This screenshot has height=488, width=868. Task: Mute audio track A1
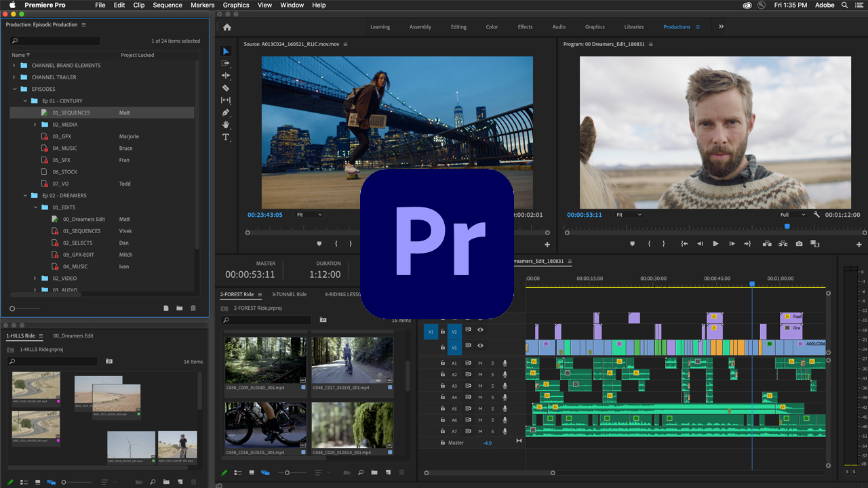(480, 363)
